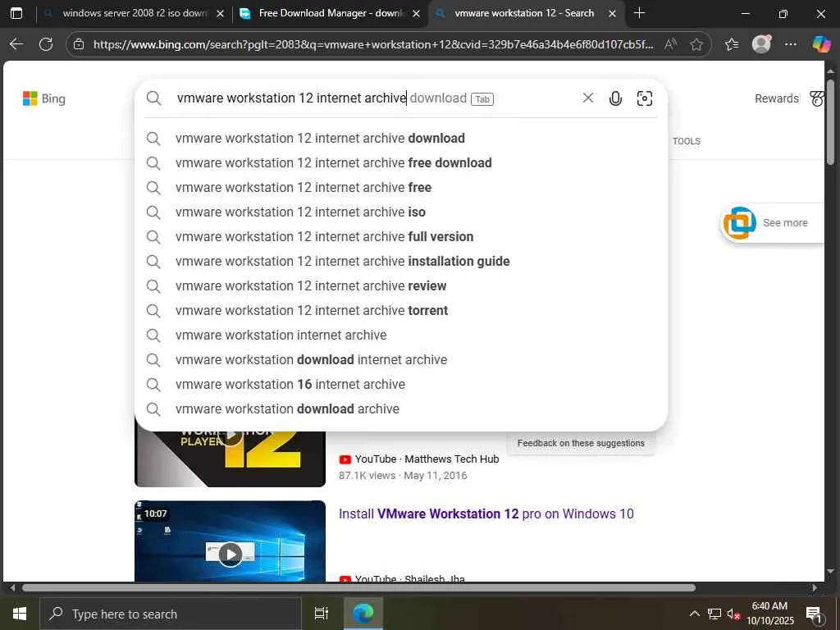Switch to windows server 2008 r2 iso tab

[134, 13]
